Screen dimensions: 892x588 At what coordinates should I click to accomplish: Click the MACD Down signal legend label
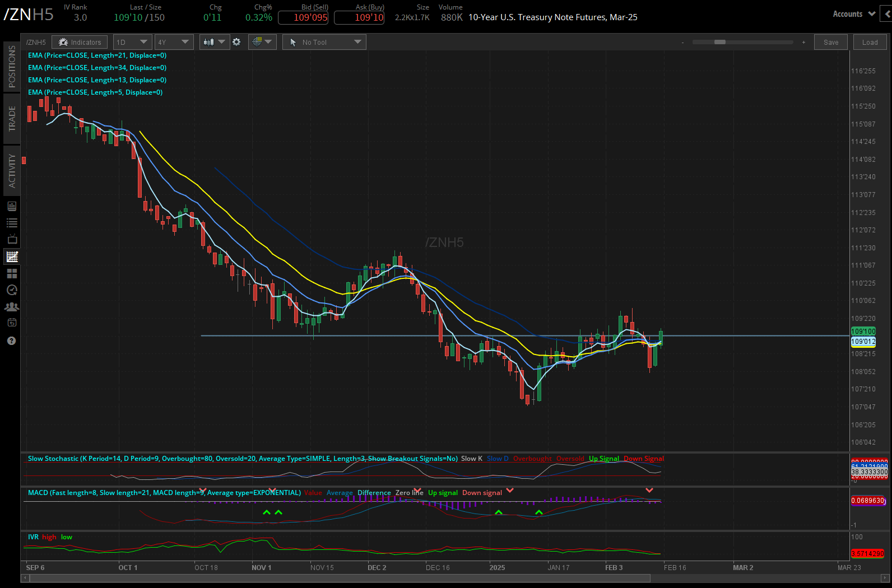[482, 493]
